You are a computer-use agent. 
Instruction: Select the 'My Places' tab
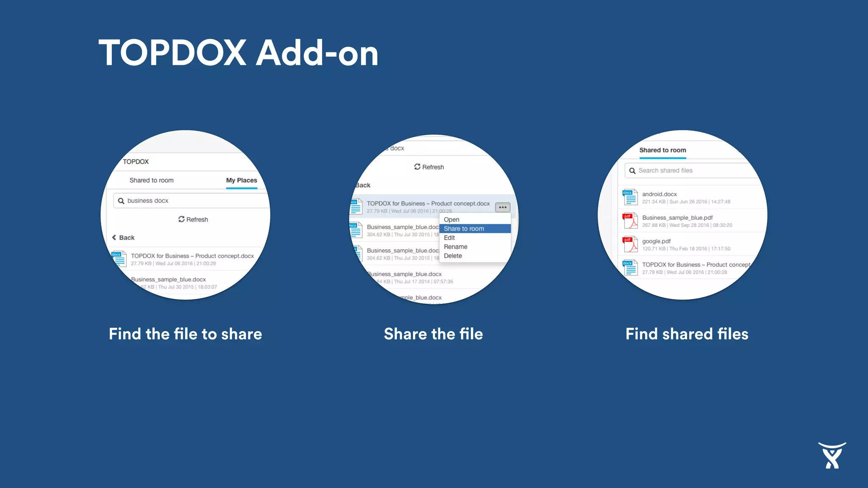click(x=242, y=180)
